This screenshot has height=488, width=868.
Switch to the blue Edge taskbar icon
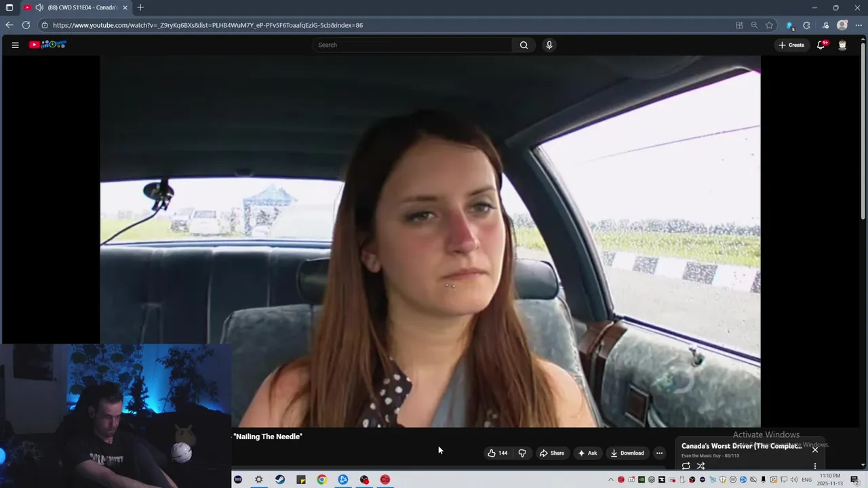tap(343, 479)
